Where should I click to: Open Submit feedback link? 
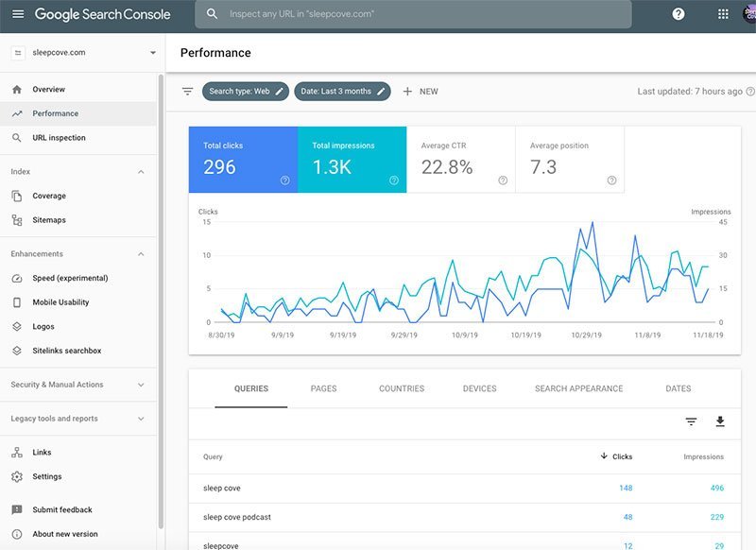coord(62,509)
